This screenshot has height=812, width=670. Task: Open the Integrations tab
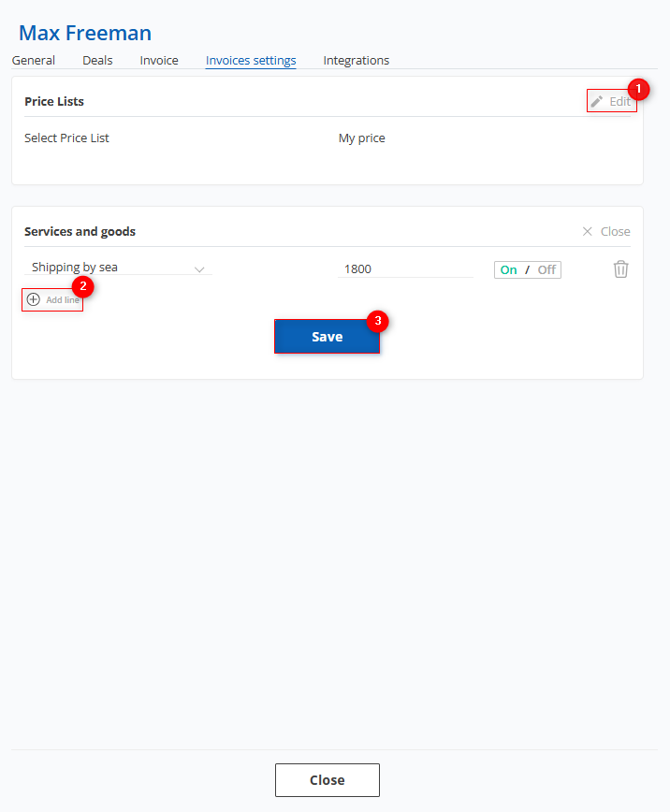[x=356, y=61]
